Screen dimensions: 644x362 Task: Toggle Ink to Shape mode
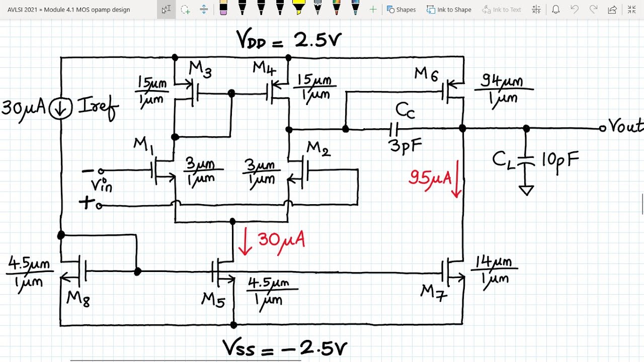(449, 10)
